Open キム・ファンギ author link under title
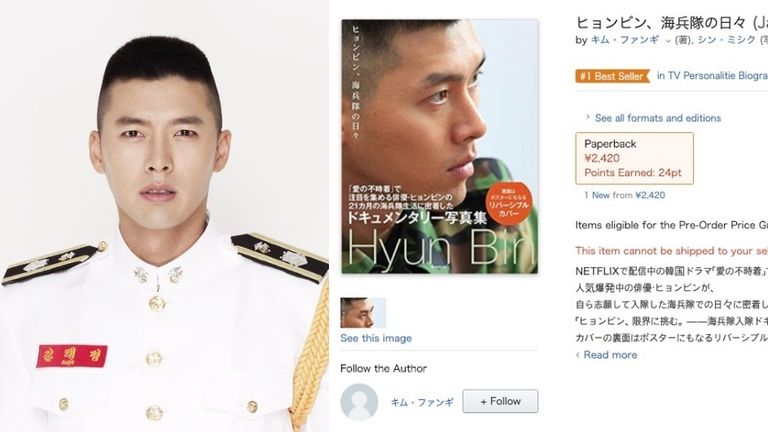Viewport: 768px width, 432px height. [x=624, y=40]
